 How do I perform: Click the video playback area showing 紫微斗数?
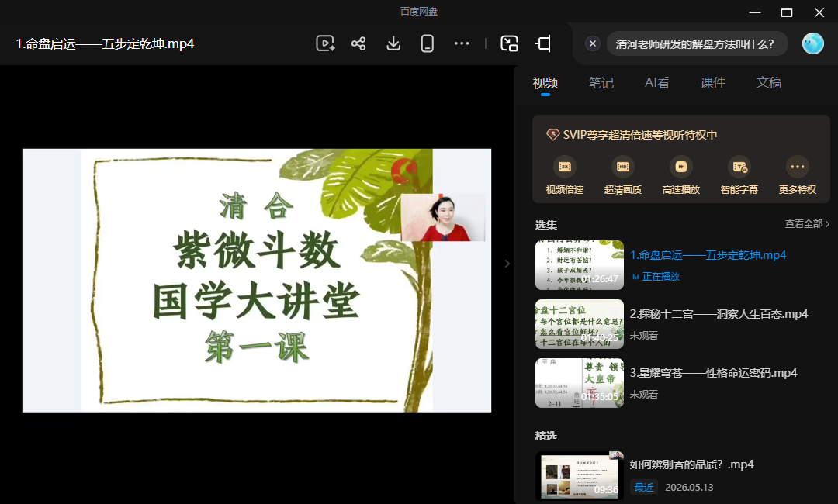[x=257, y=280]
